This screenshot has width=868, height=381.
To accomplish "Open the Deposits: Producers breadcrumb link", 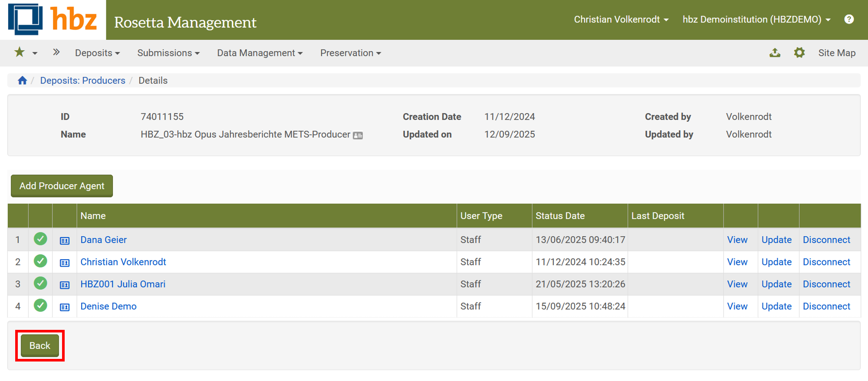I will pos(82,81).
